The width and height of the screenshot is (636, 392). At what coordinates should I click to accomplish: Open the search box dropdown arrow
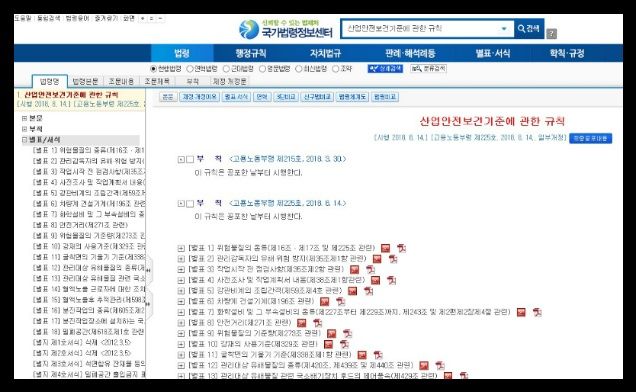(x=504, y=29)
